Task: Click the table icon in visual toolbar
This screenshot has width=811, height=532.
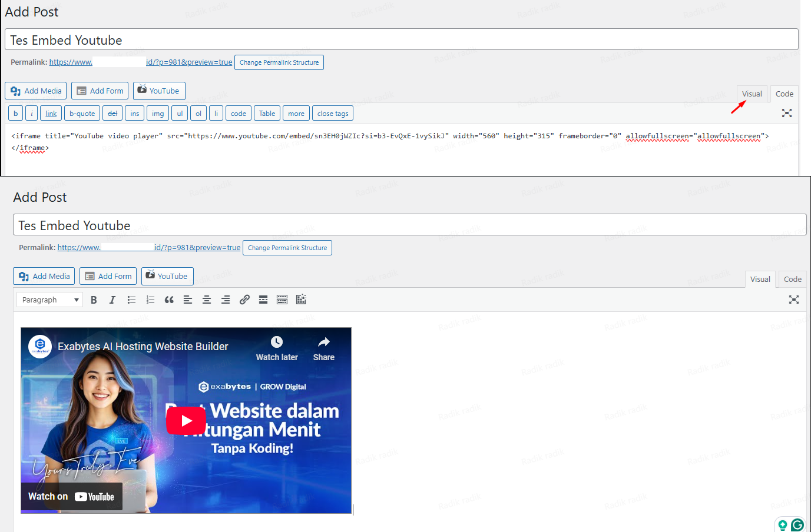Action: pos(301,300)
